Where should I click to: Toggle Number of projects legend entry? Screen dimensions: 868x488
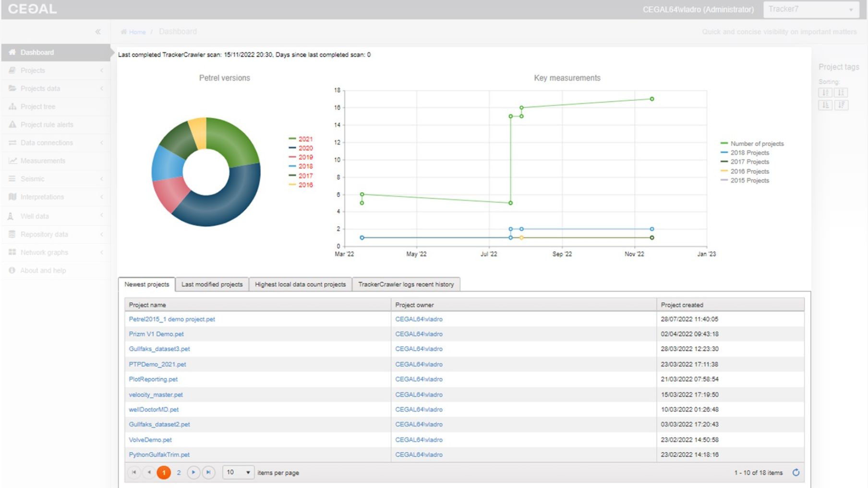tap(752, 144)
